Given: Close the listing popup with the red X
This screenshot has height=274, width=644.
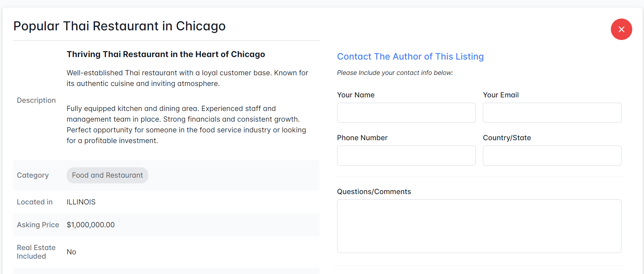Looking at the screenshot, I should coord(621,29).
